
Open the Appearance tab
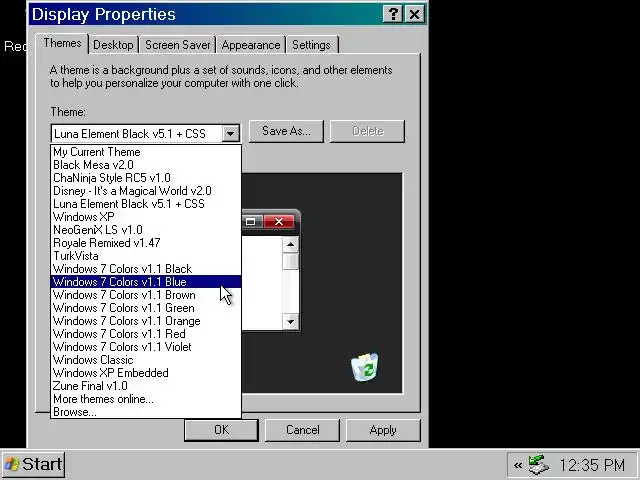pyautogui.click(x=251, y=45)
